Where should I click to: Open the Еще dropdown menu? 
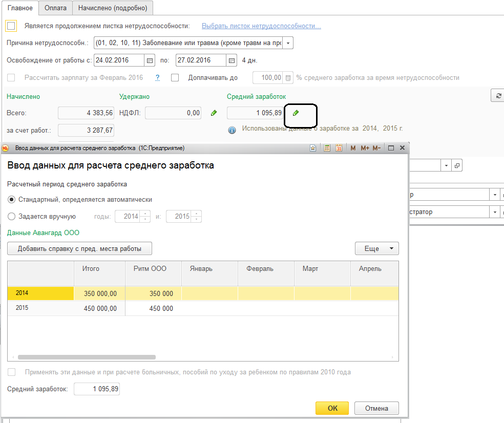tap(376, 248)
